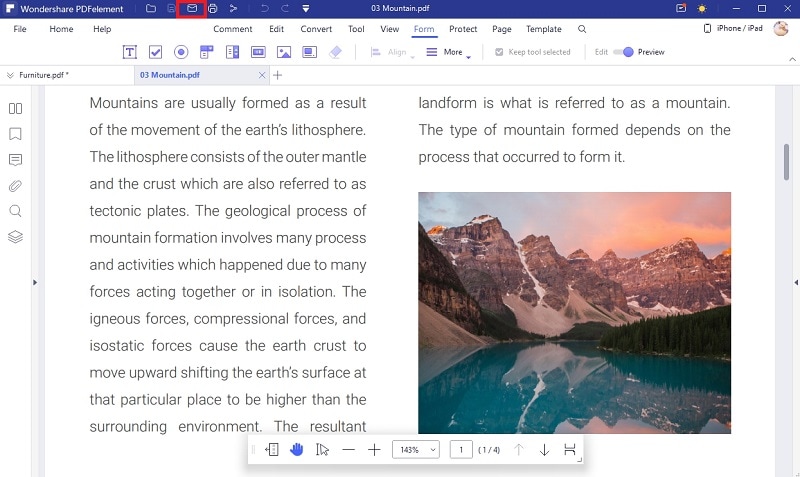Send PDF via the email envelope icon
The height and width of the screenshot is (477, 800).
pos(192,8)
